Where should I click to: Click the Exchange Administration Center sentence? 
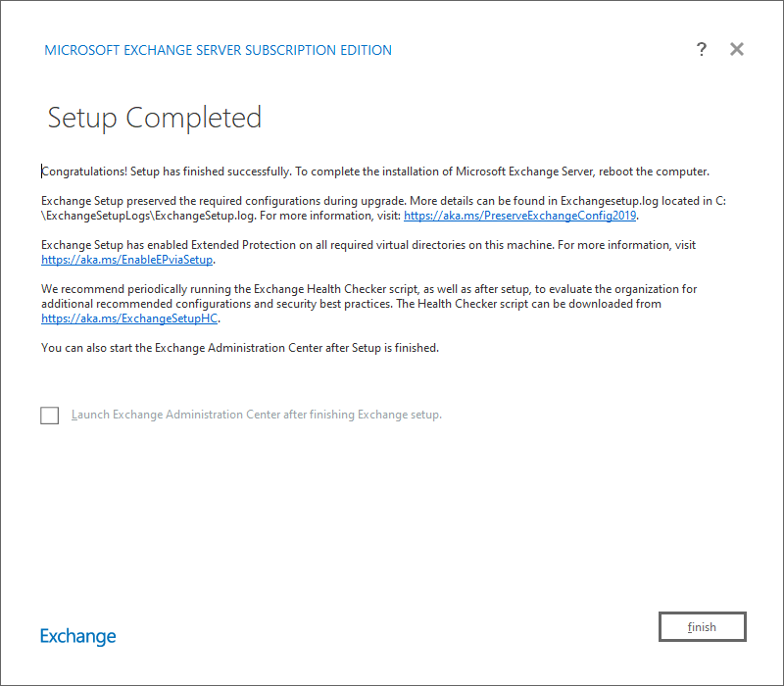pyautogui.click(x=240, y=348)
